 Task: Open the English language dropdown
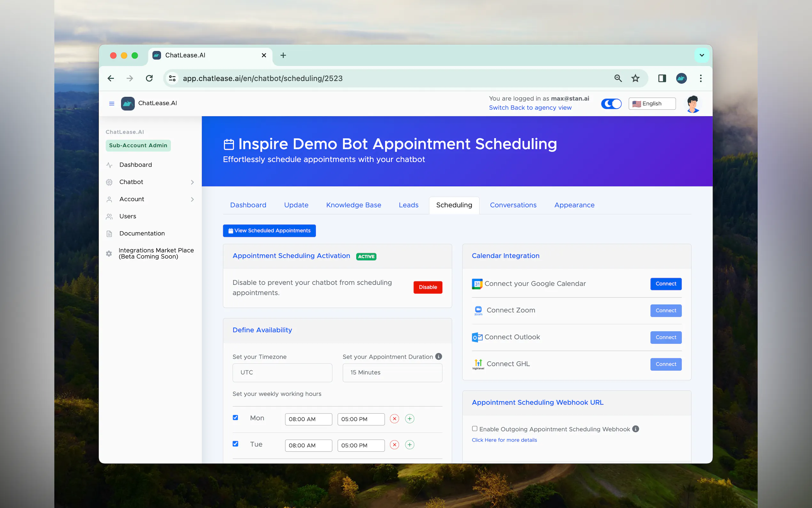652,103
